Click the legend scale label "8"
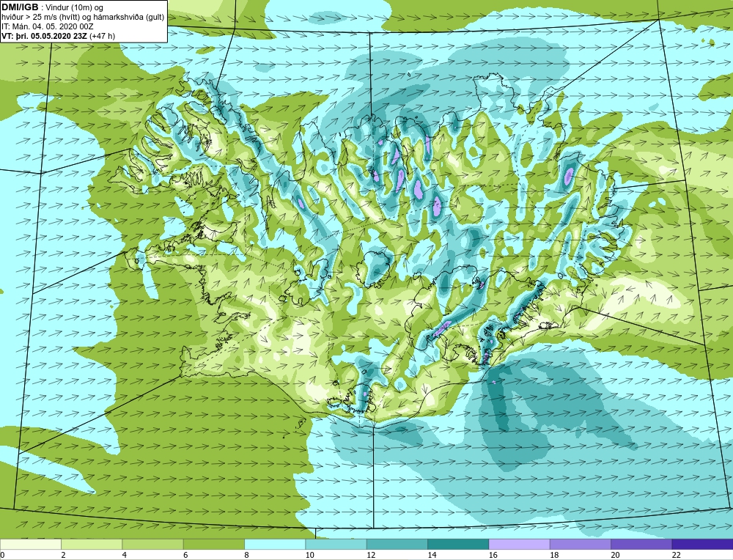This screenshot has height=560, width=733. pyautogui.click(x=246, y=555)
